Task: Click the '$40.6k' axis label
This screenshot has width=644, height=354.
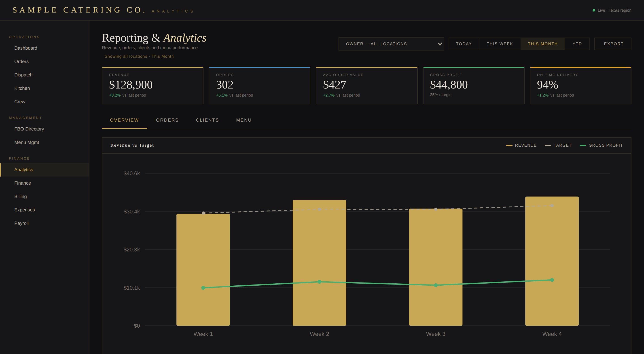Action: (131, 173)
